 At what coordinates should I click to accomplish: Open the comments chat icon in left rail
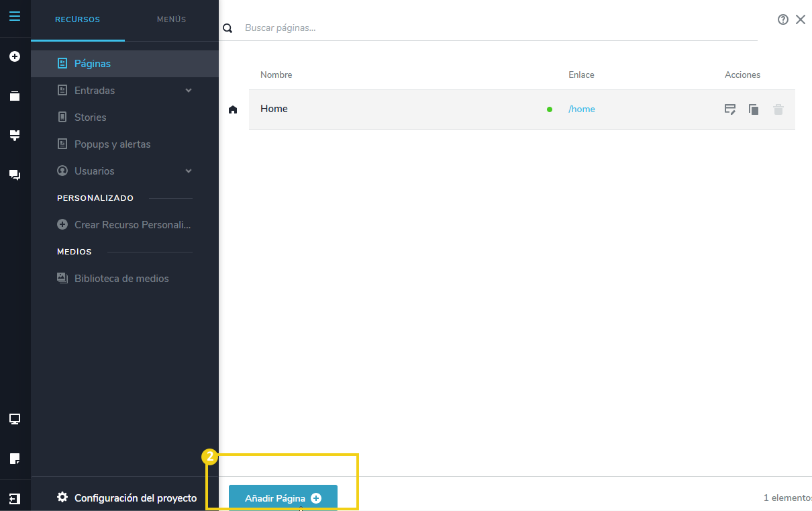[15, 175]
